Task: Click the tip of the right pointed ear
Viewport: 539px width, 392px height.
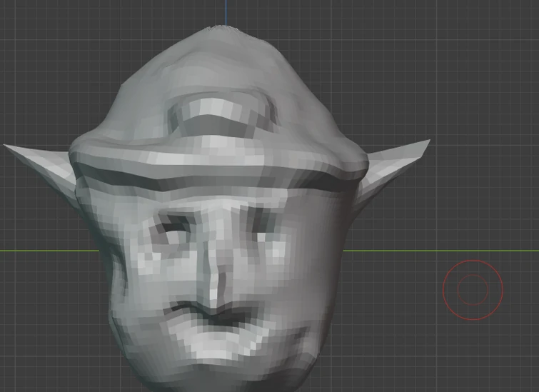Action: pyautogui.click(x=428, y=142)
